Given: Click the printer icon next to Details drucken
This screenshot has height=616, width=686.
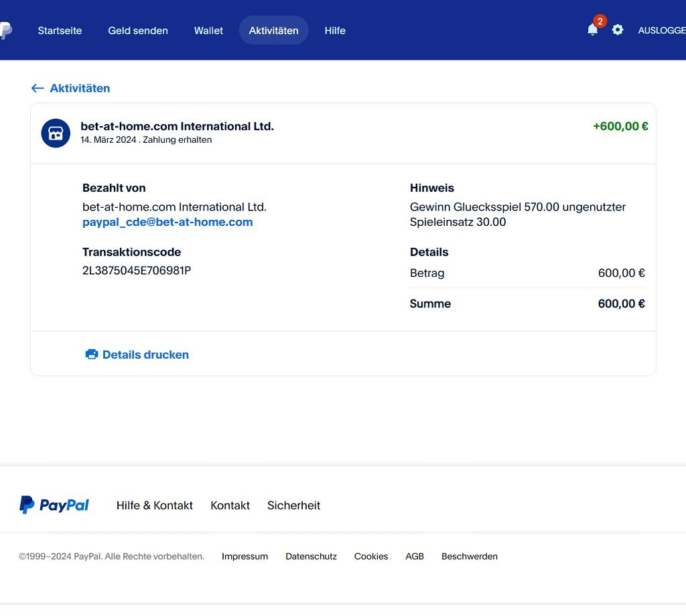Looking at the screenshot, I should pos(91,354).
